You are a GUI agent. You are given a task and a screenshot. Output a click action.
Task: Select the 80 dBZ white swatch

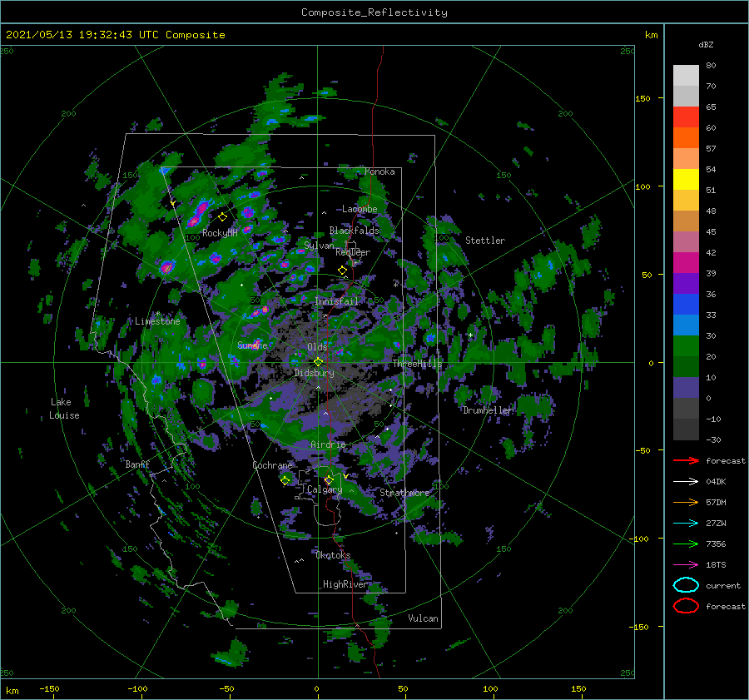click(x=686, y=75)
